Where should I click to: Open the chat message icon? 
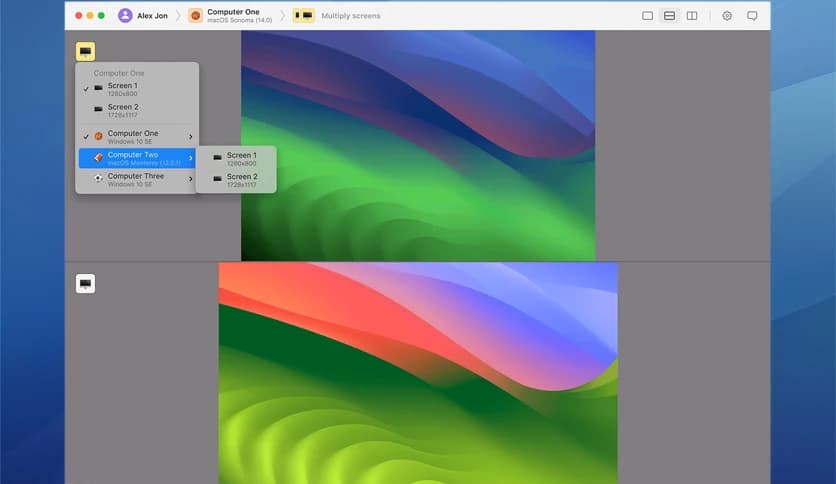(x=752, y=16)
